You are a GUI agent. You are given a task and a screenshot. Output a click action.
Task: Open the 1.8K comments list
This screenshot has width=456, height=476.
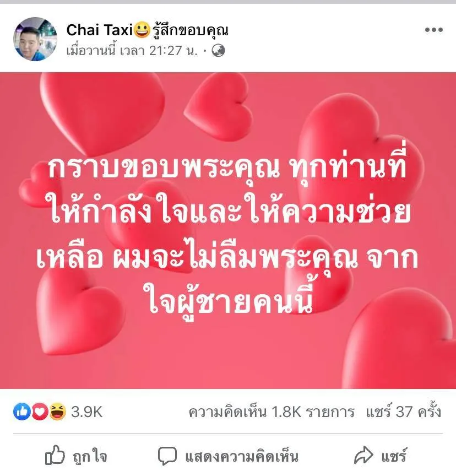(x=272, y=412)
